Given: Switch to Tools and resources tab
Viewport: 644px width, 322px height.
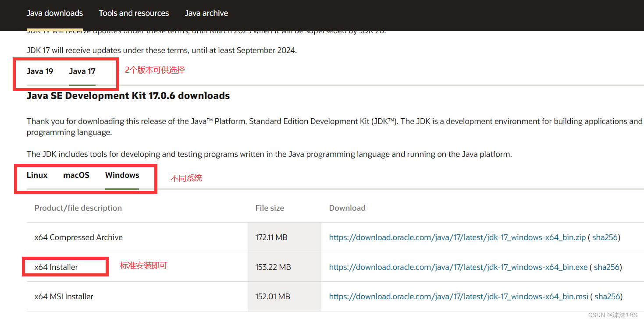Looking at the screenshot, I should click(x=134, y=13).
